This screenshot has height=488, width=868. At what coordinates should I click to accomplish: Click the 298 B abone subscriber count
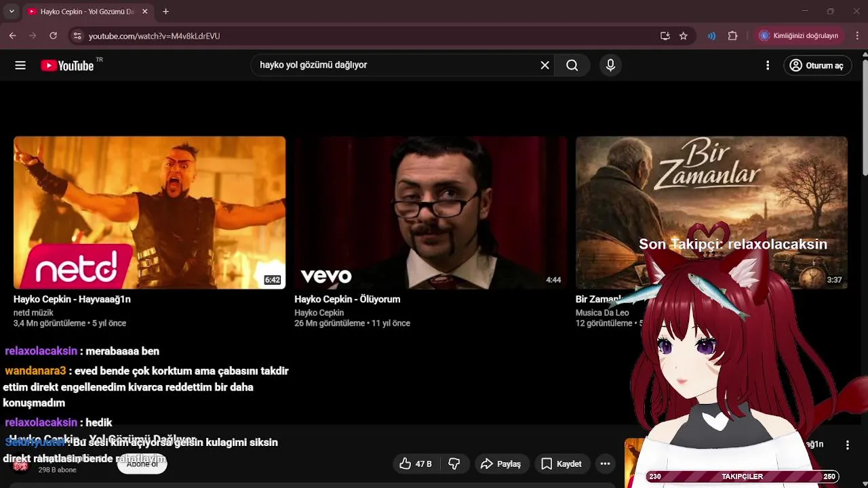coord(57,470)
